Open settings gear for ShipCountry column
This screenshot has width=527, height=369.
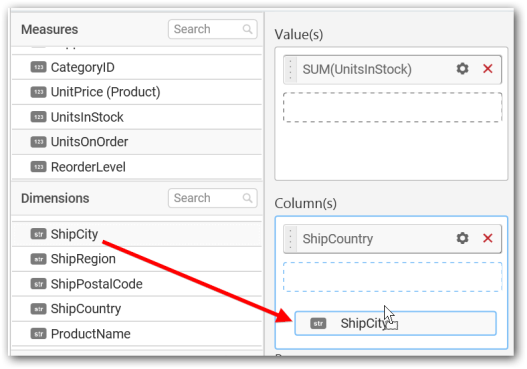(462, 238)
